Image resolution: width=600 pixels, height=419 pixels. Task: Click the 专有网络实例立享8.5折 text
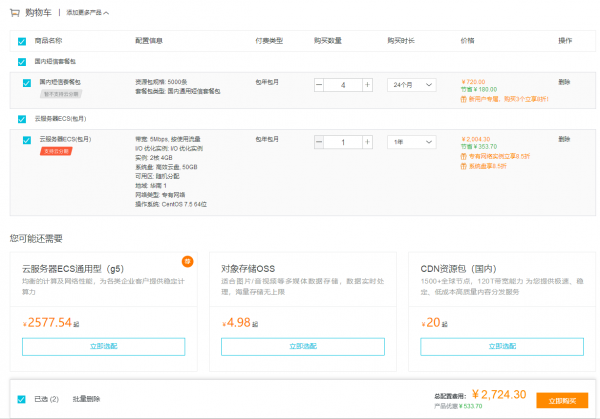[x=499, y=156]
